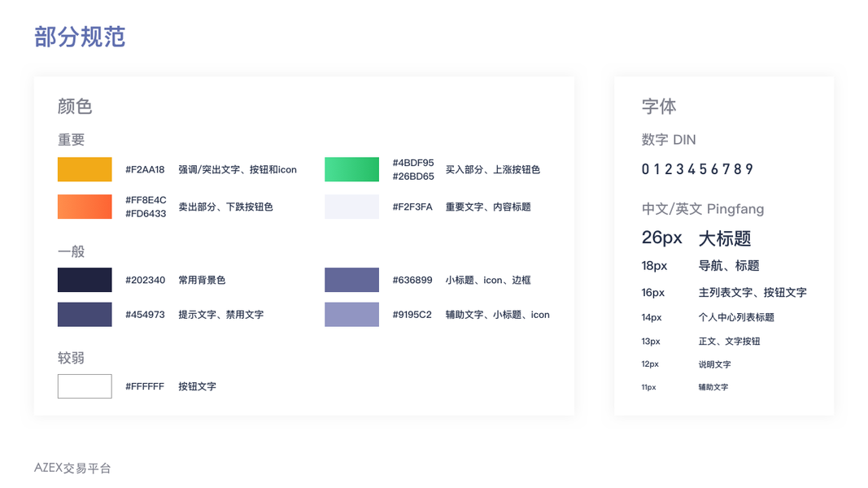868x488 pixels.
Task: Click the '数字 DIN' label
Action: (x=669, y=140)
